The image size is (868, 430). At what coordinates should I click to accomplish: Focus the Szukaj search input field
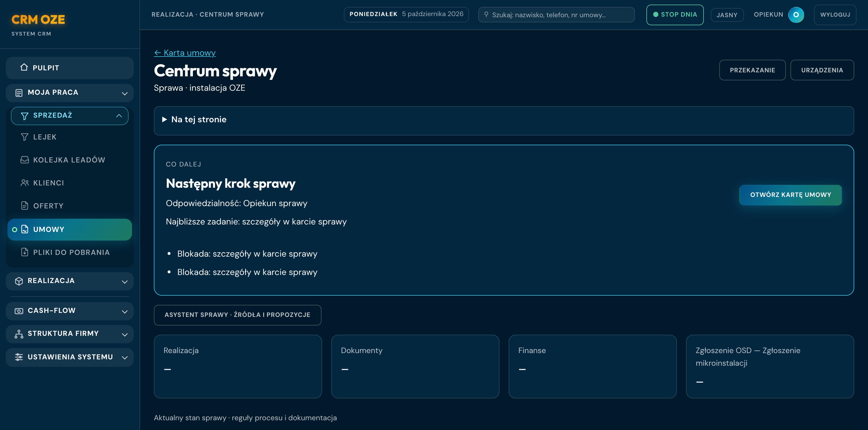pos(556,14)
